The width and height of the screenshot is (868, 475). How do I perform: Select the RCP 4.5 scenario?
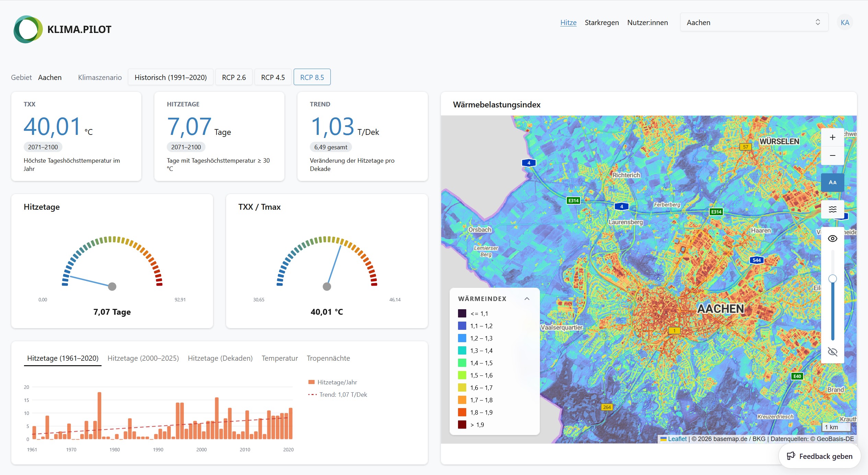pos(273,77)
